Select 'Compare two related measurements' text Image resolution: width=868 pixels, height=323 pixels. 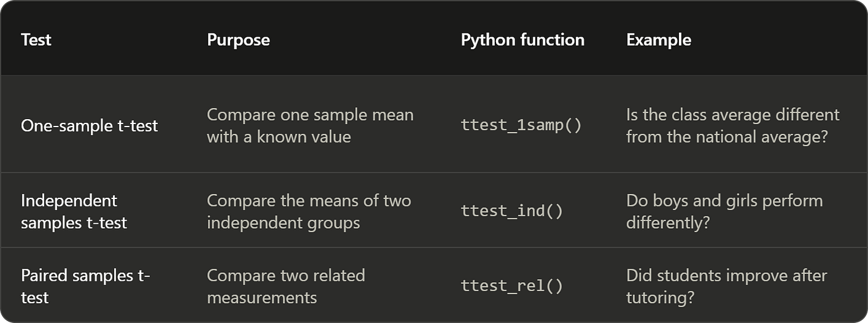(x=286, y=286)
